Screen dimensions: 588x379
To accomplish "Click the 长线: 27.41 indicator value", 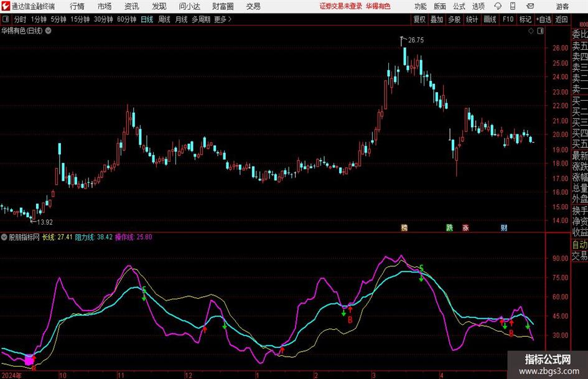I will 57,236.
